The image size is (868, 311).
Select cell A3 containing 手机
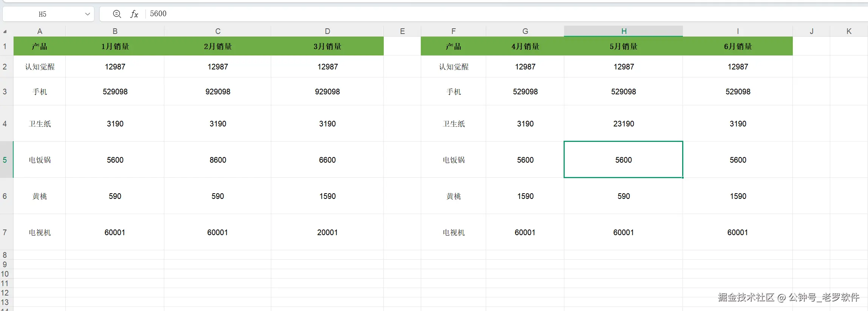[40, 92]
